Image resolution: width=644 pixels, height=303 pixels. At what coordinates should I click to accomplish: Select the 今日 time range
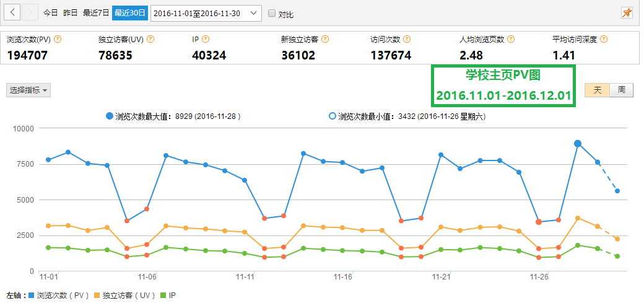pyautogui.click(x=50, y=12)
